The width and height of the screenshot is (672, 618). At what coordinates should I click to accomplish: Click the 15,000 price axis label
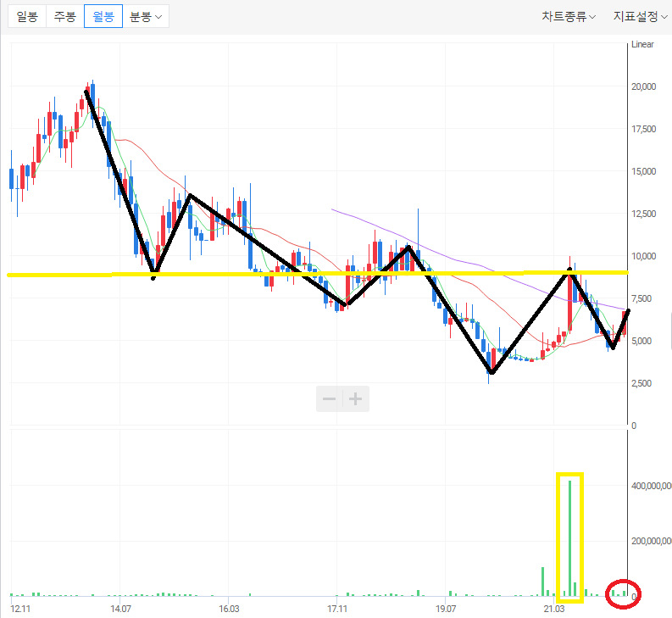click(644, 171)
